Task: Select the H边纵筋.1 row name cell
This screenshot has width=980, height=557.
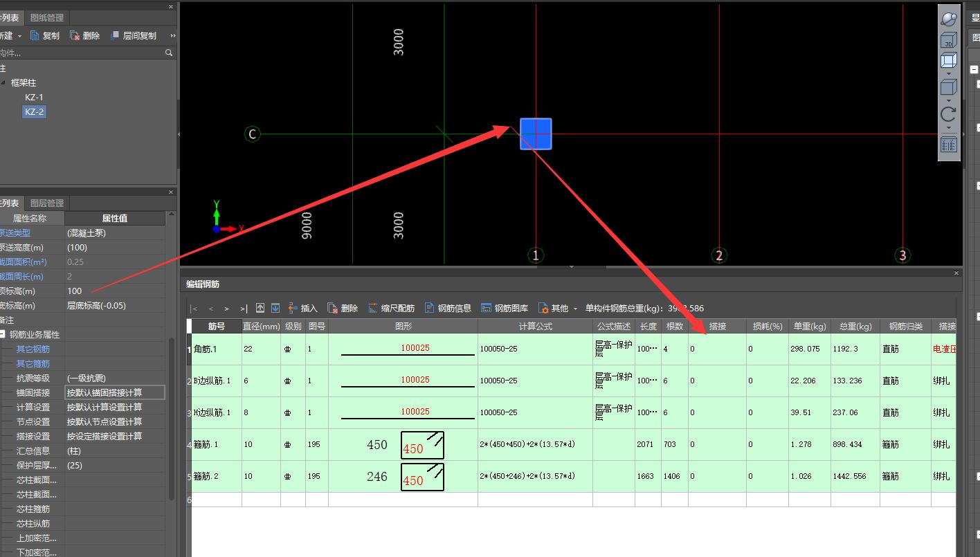Action: pos(217,413)
